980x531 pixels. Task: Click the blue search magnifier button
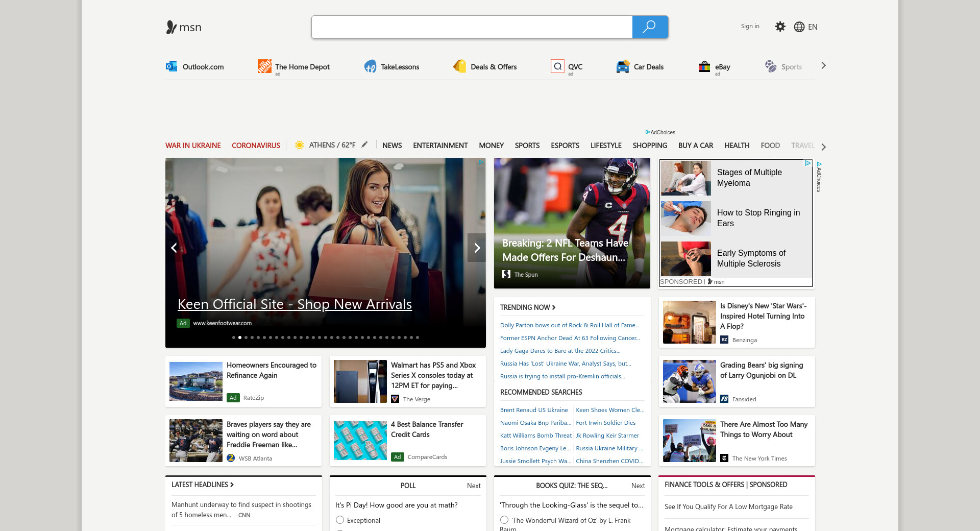(649, 27)
